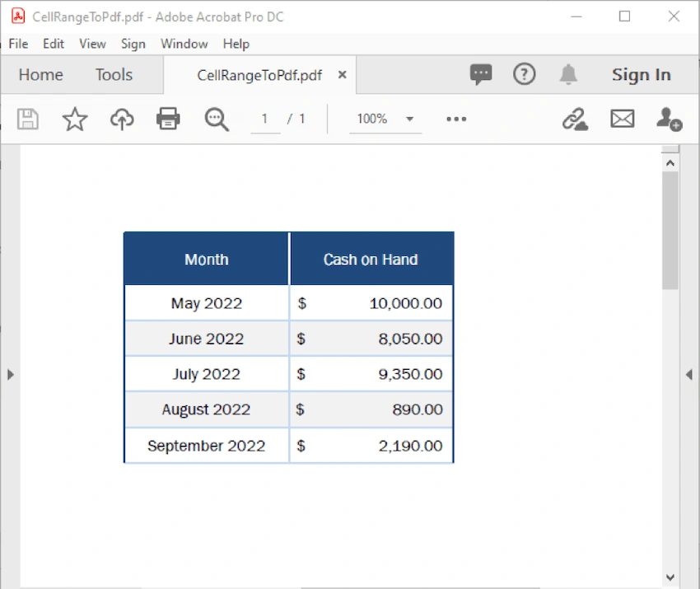700x589 pixels.
Task: Click the 2,190.00 amount
Action: (x=410, y=445)
